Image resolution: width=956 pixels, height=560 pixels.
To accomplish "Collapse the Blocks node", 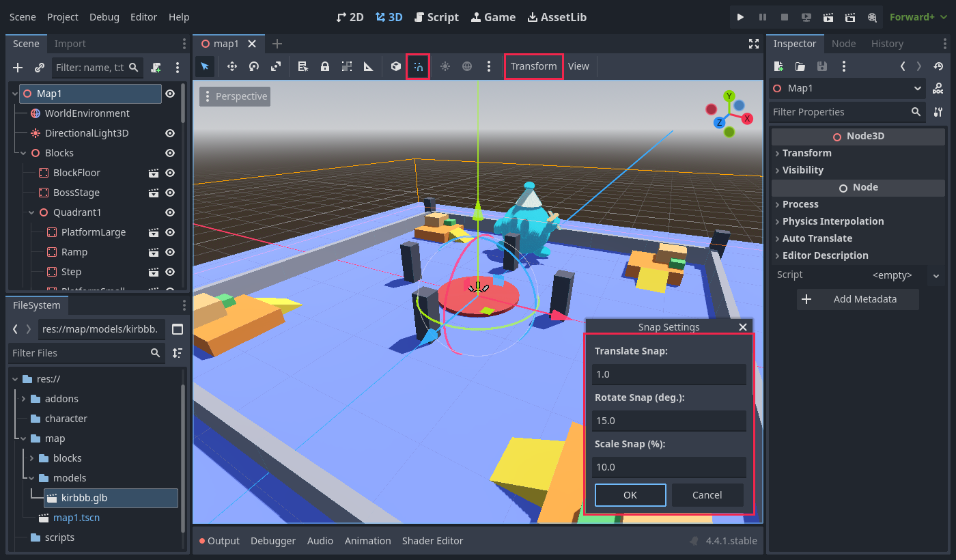I will [x=23, y=153].
